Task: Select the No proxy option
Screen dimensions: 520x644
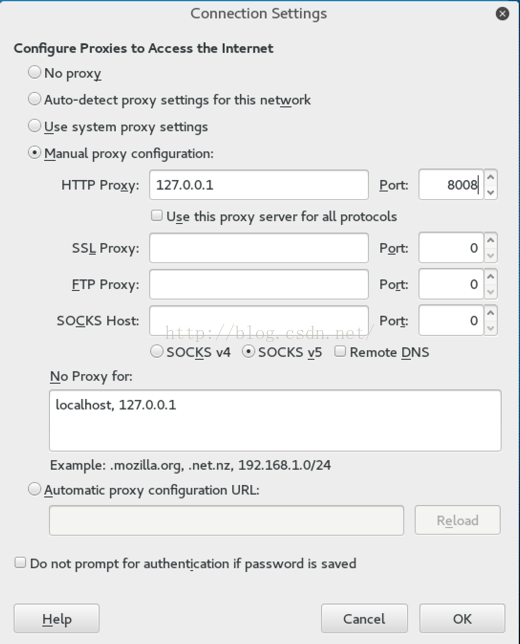Action: pyautogui.click(x=35, y=72)
